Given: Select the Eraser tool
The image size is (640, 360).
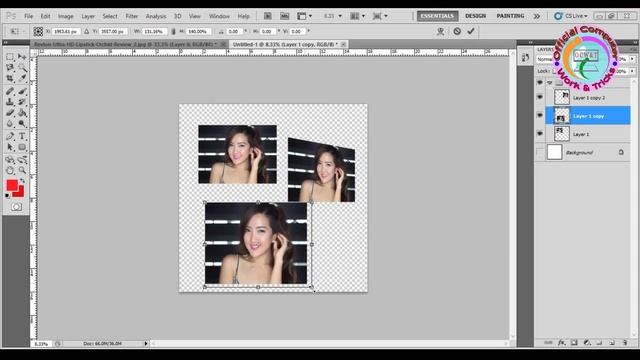Looking at the screenshot, I should tap(10, 113).
